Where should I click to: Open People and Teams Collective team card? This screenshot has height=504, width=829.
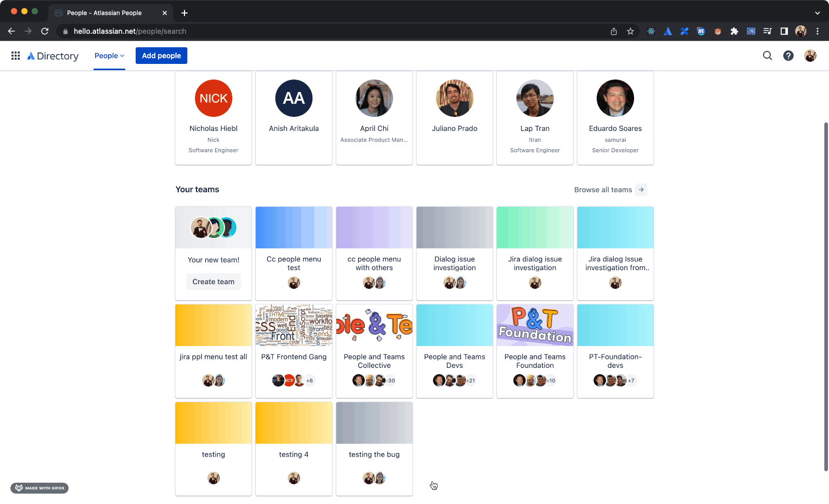tap(374, 351)
